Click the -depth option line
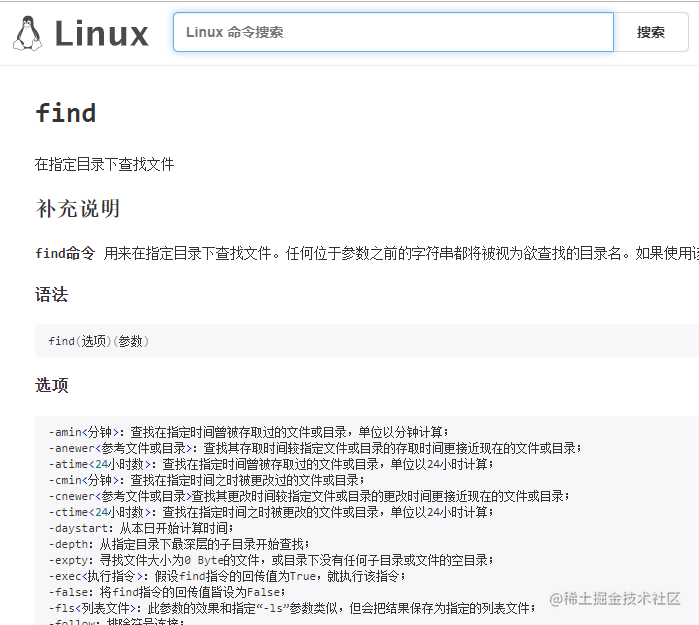 tap(179, 544)
